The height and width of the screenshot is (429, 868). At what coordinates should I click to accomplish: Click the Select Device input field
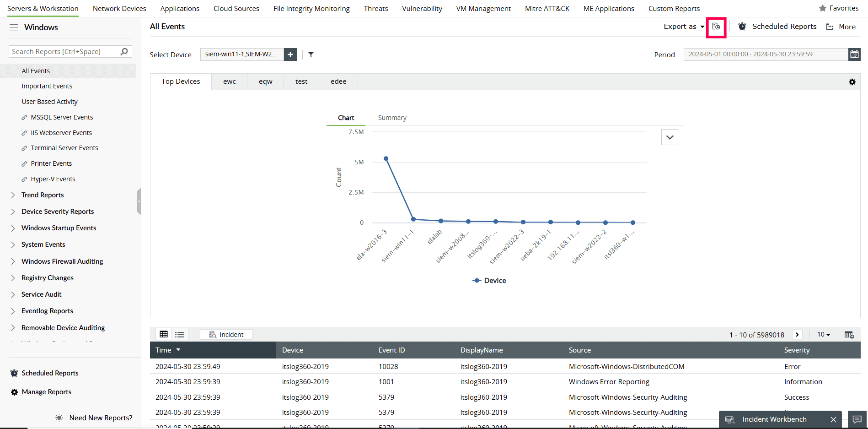[241, 54]
